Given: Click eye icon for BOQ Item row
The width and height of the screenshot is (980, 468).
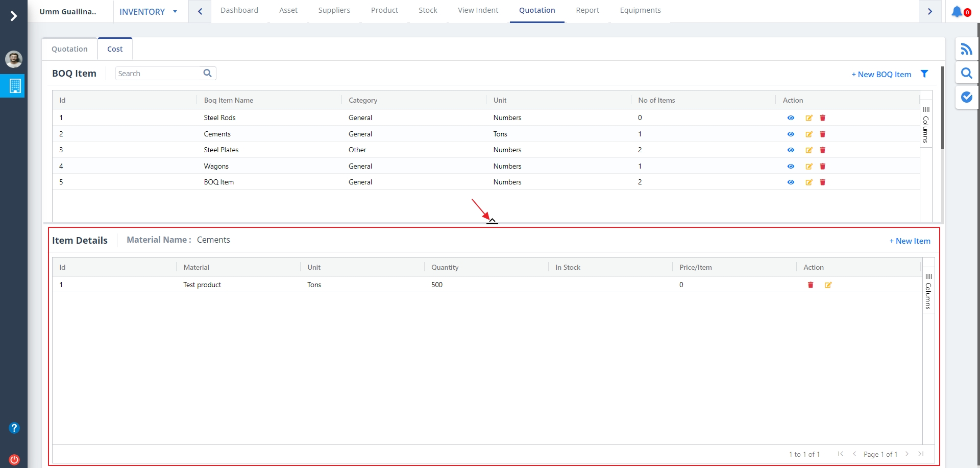Looking at the screenshot, I should click(791, 182).
